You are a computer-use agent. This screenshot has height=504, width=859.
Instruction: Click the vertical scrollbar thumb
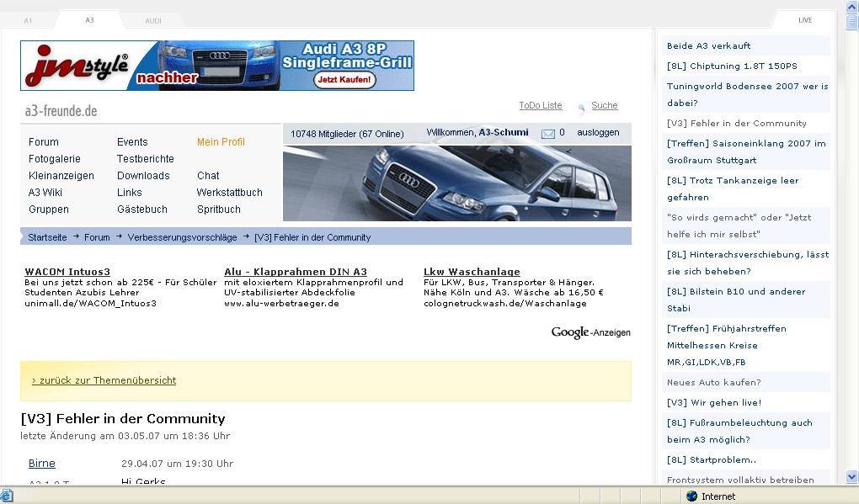click(852, 22)
